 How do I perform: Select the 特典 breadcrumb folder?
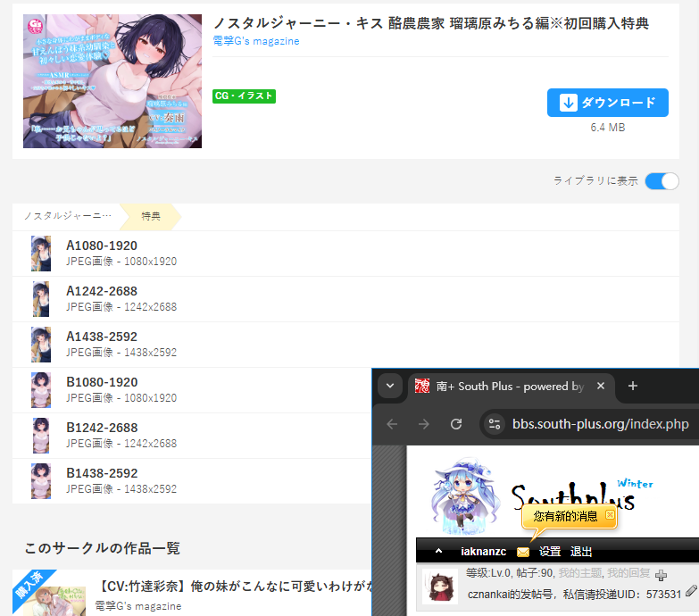coord(151,216)
